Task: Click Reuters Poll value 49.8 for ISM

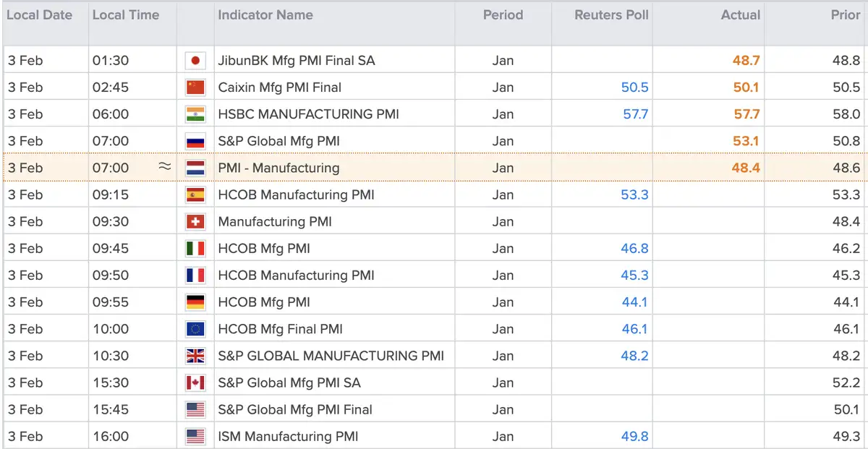Action: 634,436
